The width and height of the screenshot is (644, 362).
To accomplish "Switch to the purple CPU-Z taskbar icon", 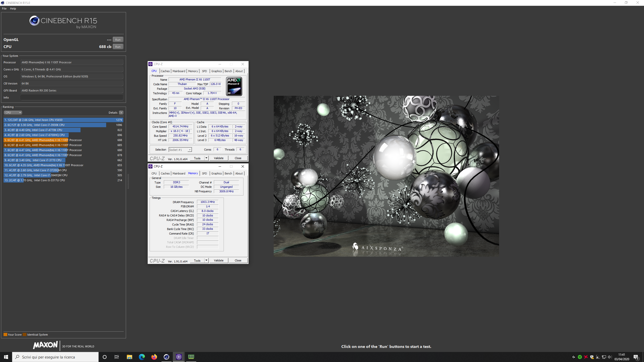I will 179,357.
